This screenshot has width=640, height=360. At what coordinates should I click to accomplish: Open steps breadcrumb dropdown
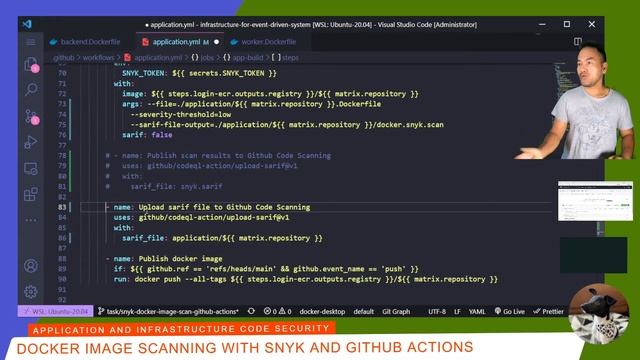pos(285,58)
